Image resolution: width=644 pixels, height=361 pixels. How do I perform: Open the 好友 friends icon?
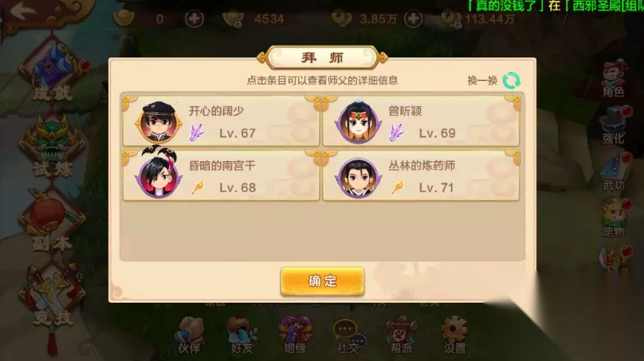(x=242, y=335)
